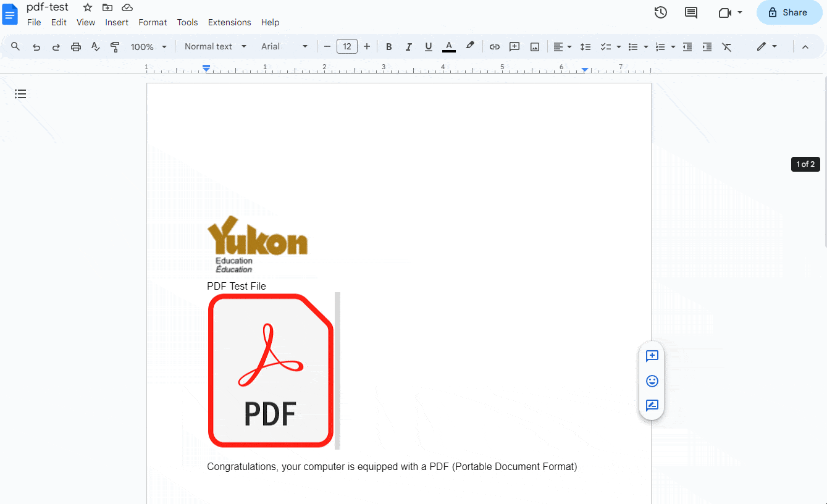The width and height of the screenshot is (827, 504).
Task: Click the right indent marker on ruler
Action: tap(585, 70)
